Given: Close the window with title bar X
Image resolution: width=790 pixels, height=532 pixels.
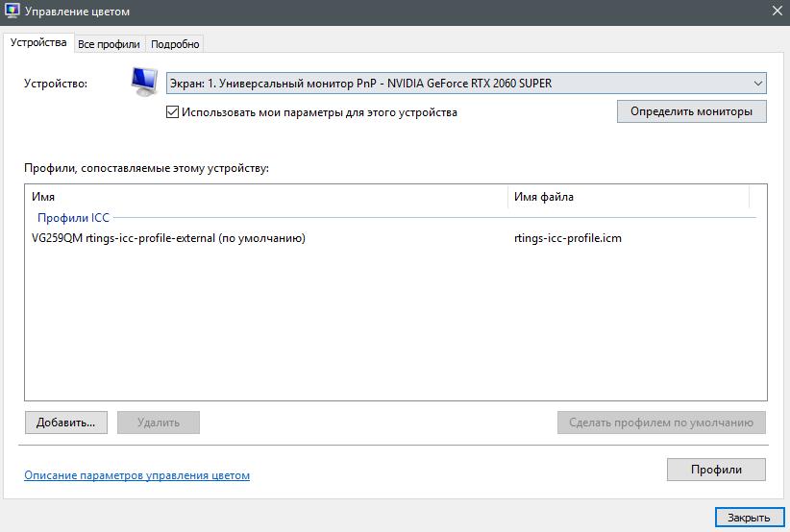Looking at the screenshot, I should pos(777,12).
